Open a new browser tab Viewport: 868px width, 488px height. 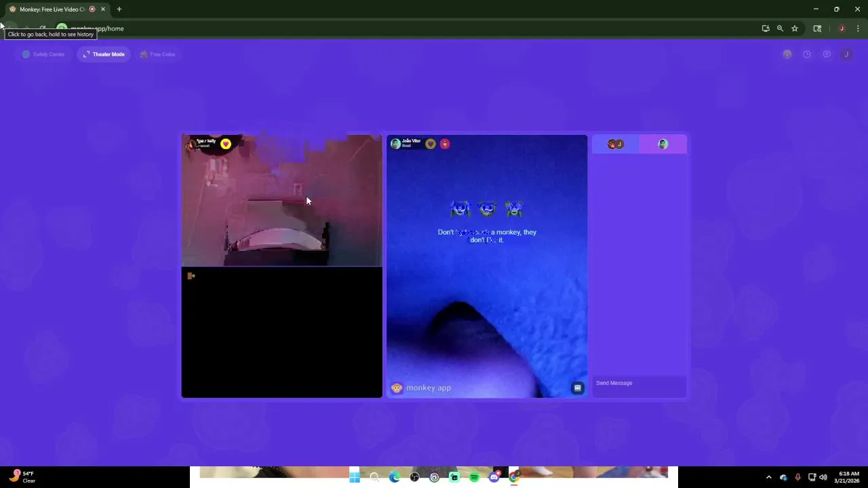coord(119,9)
